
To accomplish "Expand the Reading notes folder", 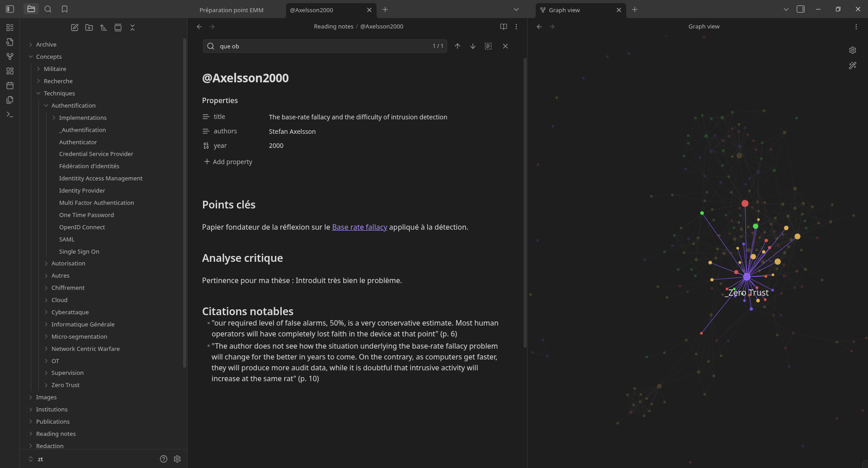I will coord(56,434).
